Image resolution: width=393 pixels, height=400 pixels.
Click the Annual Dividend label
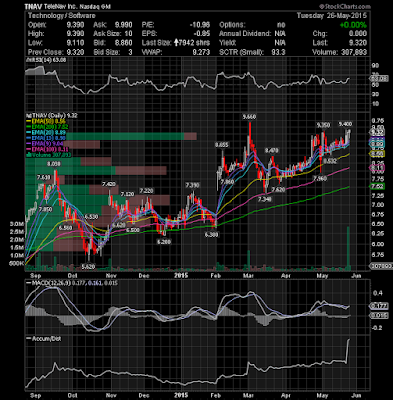(245, 34)
